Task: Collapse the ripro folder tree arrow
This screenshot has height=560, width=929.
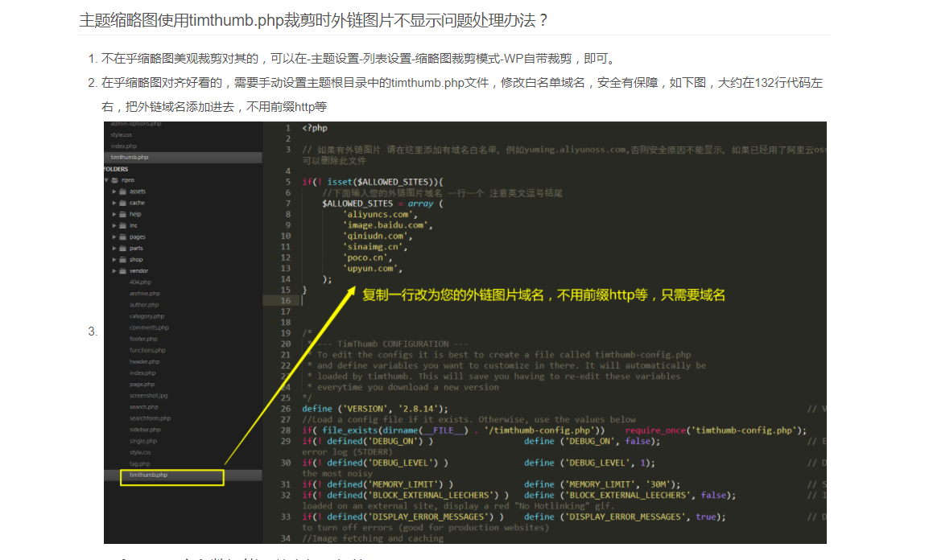Action: (x=107, y=180)
